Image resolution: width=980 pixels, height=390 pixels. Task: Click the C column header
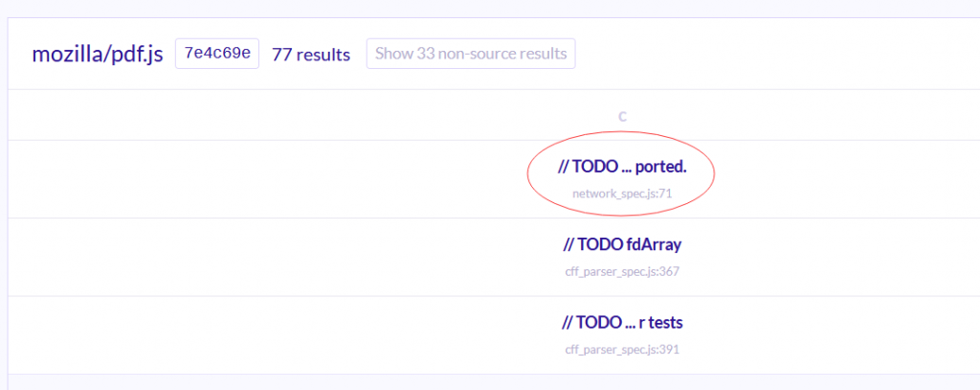pyautogui.click(x=622, y=117)
